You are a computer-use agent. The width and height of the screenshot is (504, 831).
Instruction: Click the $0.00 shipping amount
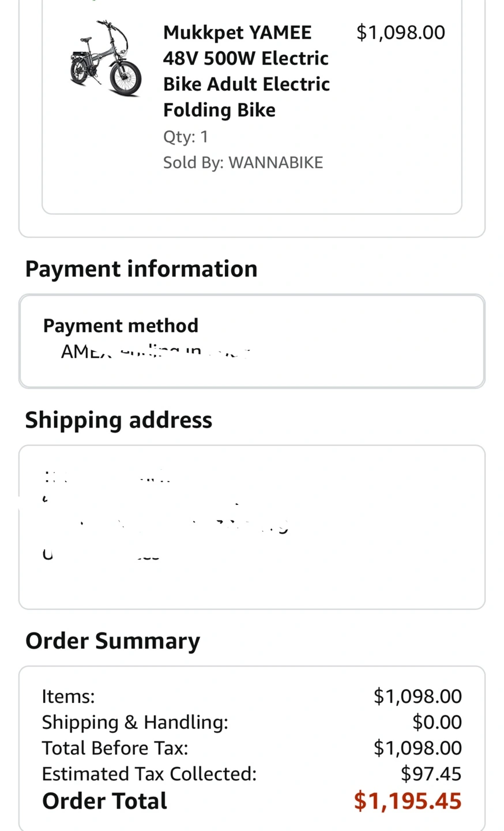[x=437, y=723]
